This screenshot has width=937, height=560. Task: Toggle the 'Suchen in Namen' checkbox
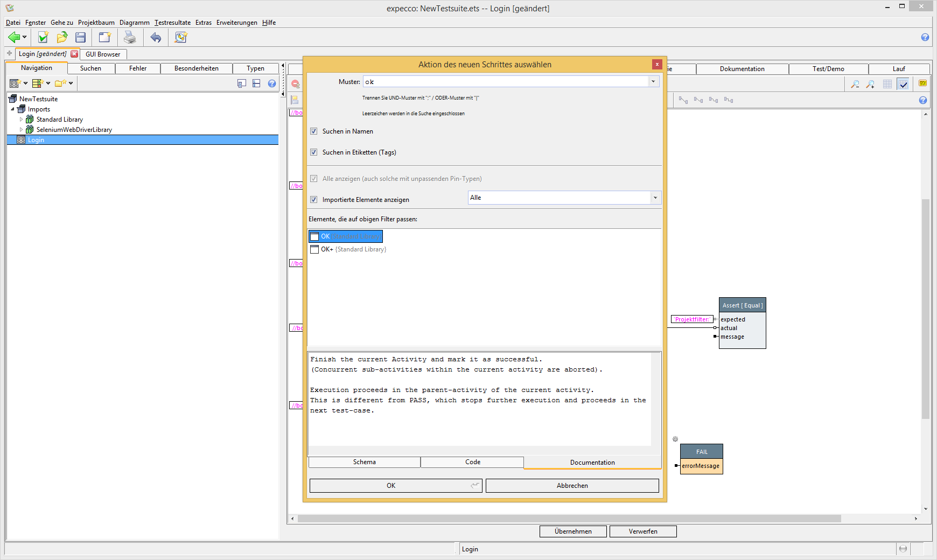(314, 131)
